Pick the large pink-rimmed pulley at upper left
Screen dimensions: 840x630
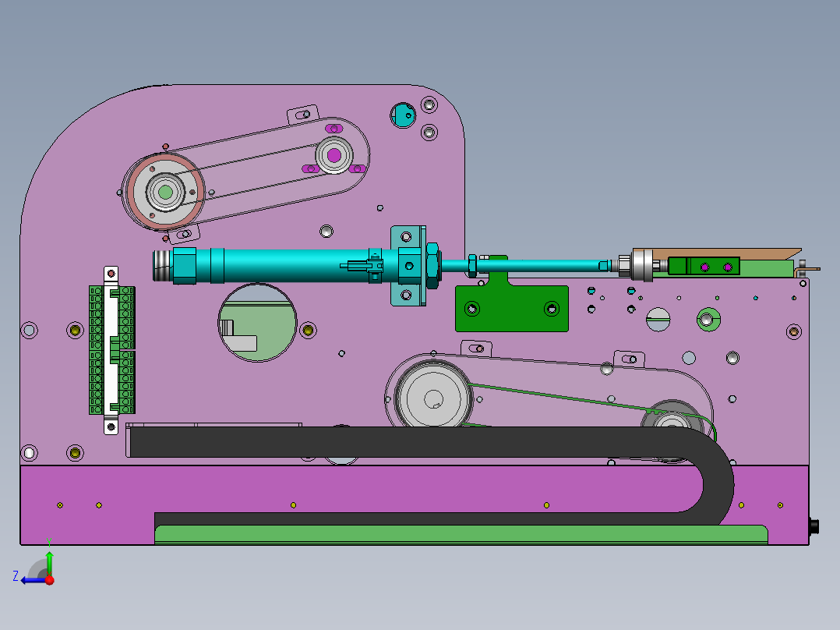[x=165, y=191]
